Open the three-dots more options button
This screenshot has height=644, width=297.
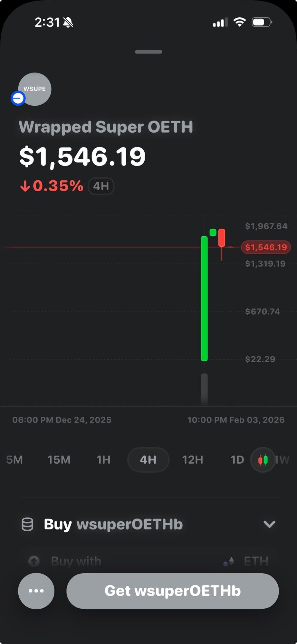pyautogui.click(x=36, y=591)
